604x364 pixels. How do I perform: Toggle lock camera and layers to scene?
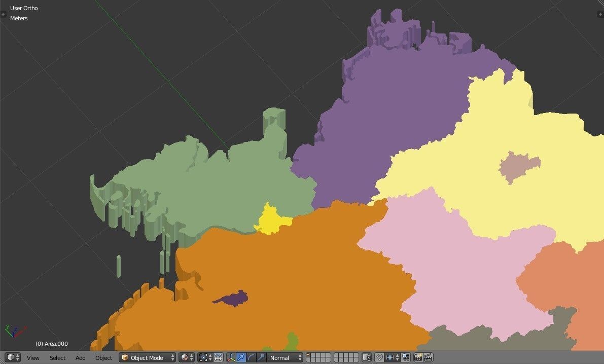[366, 358]
